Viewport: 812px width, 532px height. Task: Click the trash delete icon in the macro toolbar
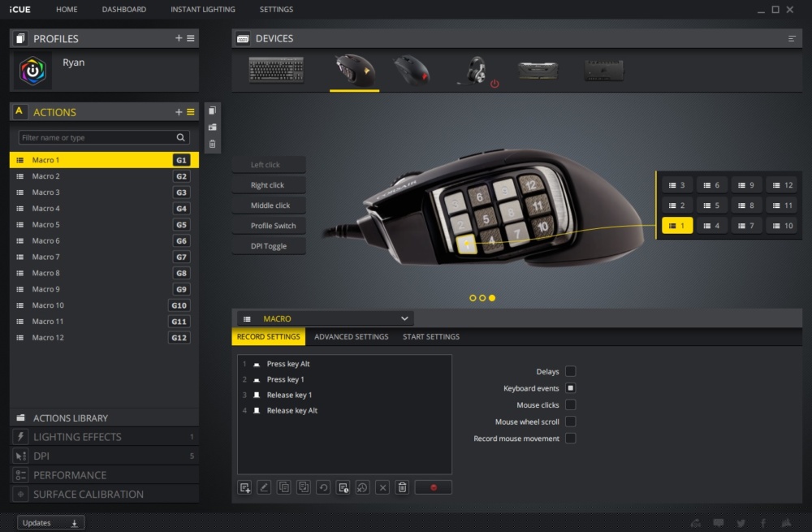coord(403,487)
